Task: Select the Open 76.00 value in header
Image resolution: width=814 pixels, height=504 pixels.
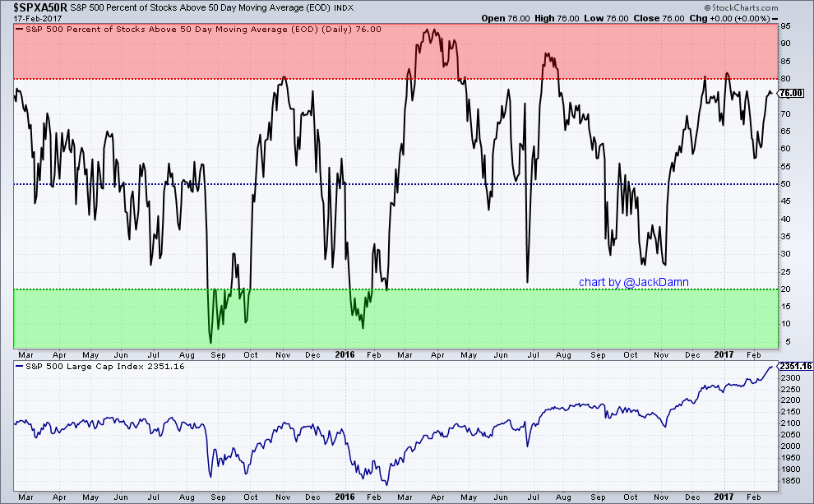Action: click(x=505, y=18)
